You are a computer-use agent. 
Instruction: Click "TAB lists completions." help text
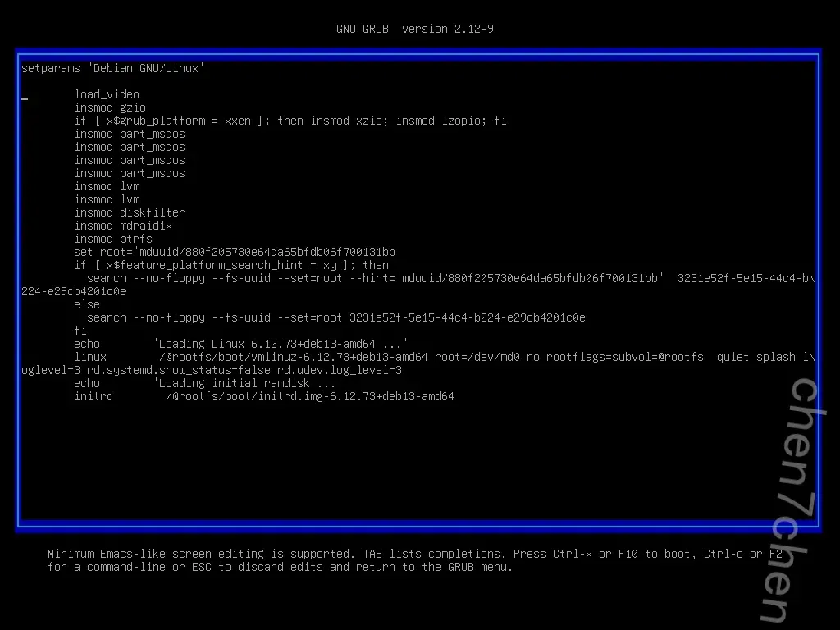point(435,554)
